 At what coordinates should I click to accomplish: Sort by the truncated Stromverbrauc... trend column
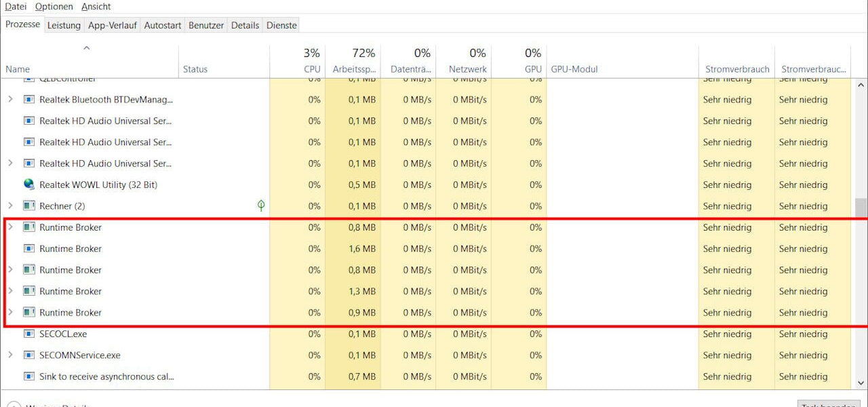click(x=812, y=61)
